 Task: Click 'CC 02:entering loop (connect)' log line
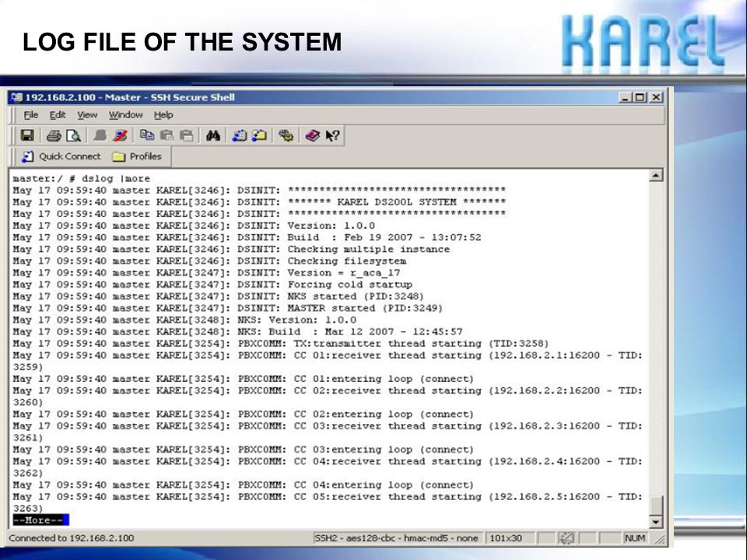pos(244,415)
